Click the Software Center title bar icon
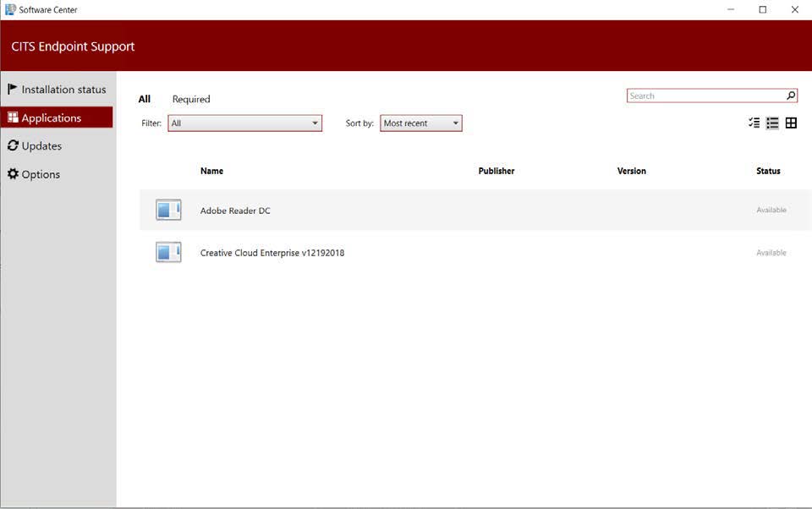 coord(10,9)
